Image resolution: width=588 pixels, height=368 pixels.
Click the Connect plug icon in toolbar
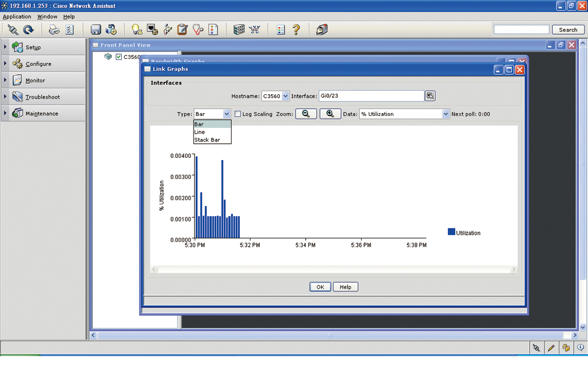point(13,29)
